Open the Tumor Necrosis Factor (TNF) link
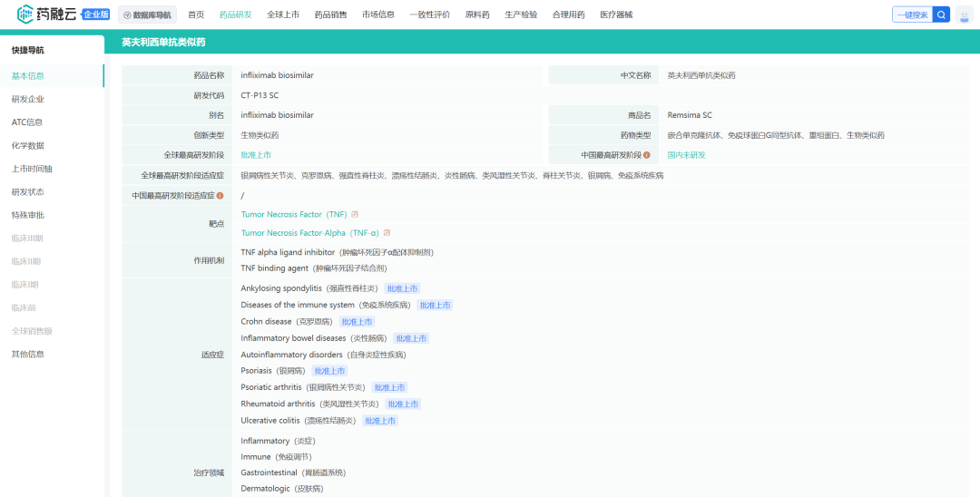This screenshot has height=497, width=980. 294,215
